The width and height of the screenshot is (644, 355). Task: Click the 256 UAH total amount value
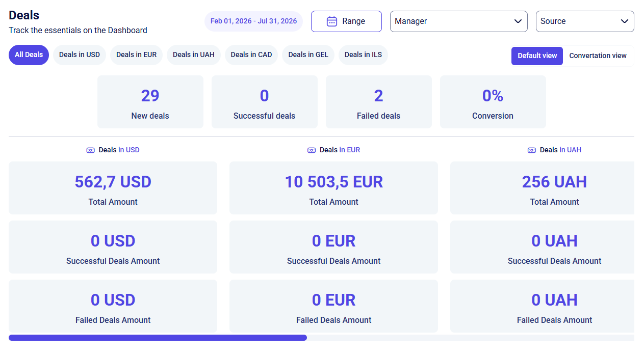tap(554, 182)
